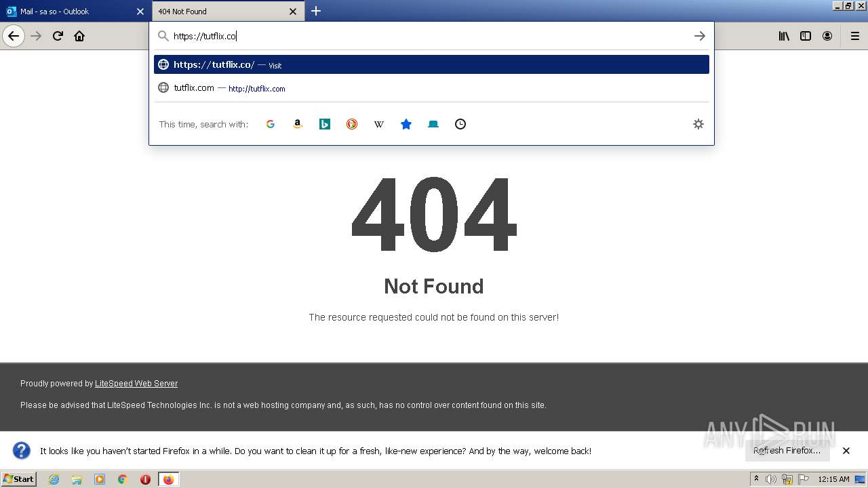This screenshot has height=488, width=868.
Task: Search this time with Bing
Action: [325, 124]
